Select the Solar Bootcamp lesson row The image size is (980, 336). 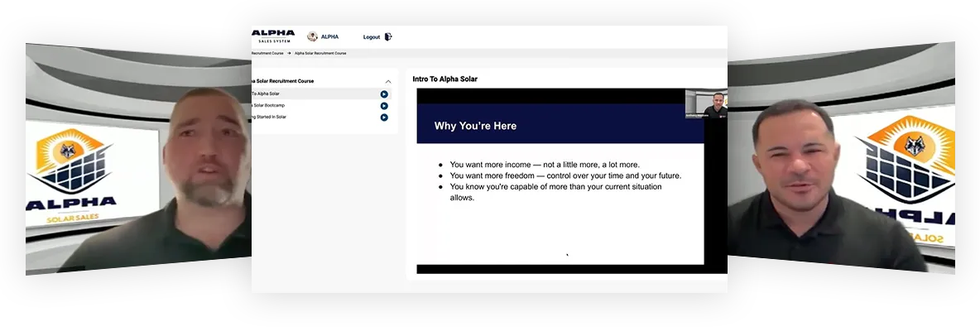322,106
